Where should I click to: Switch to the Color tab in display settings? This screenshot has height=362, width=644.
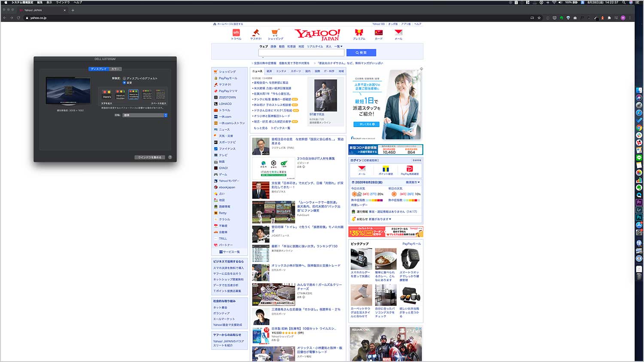[115, 69]
